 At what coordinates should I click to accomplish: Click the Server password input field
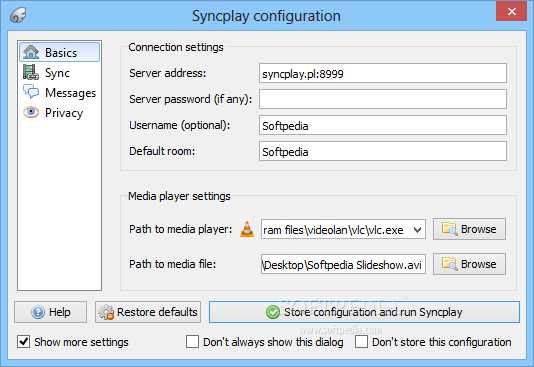(383, 99)
